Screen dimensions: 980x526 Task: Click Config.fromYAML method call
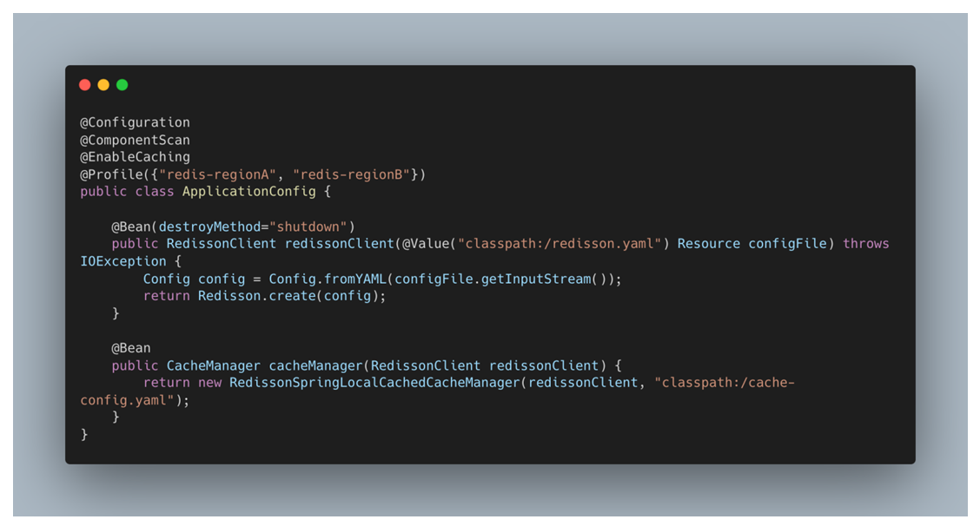coord(328,279)
